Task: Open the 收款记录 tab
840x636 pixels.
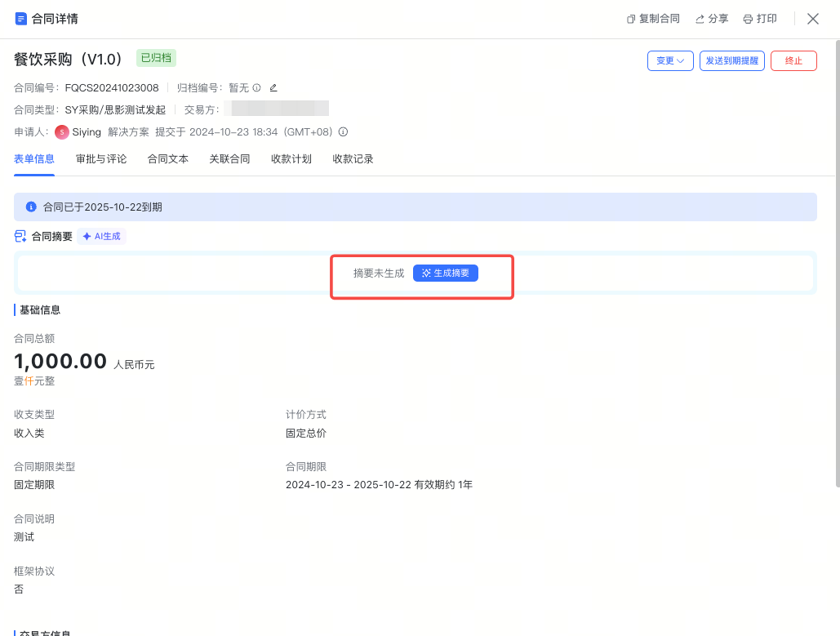Action: 353,159
